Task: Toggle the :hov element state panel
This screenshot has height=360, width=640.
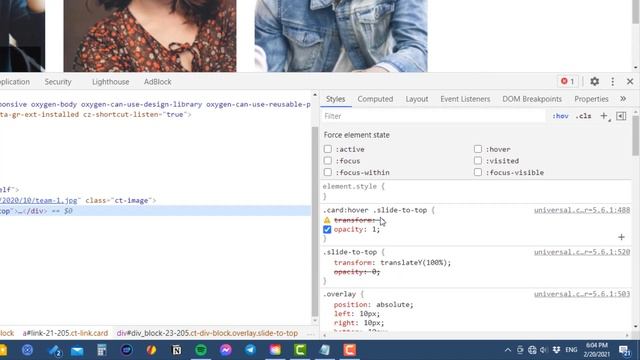Action: click(560, 116)
